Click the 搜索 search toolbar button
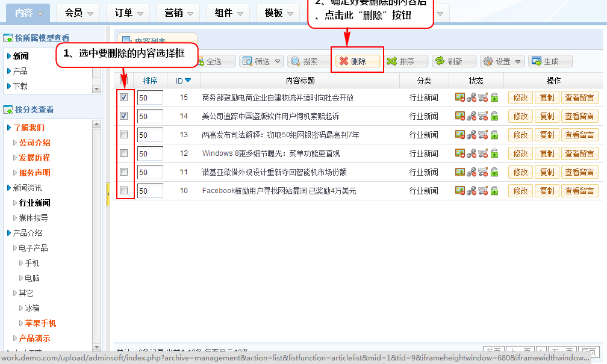 309,61
